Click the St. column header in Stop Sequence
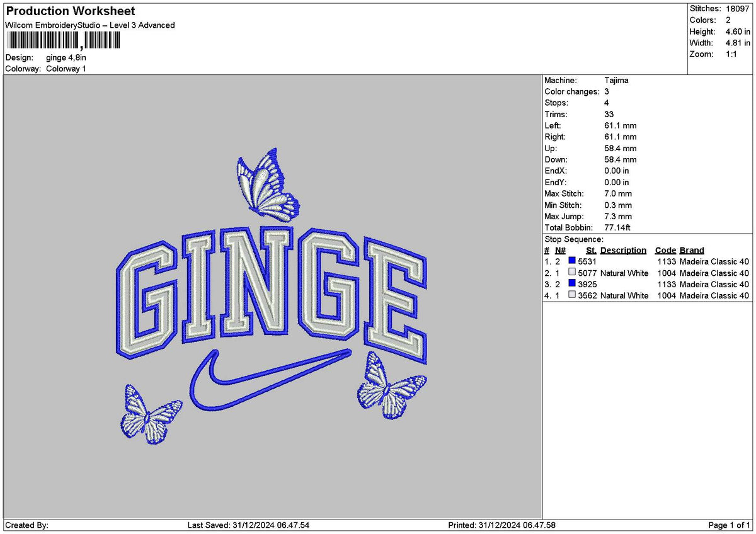Image resolution: width=756 pixels, height=534 pixels. (x=590, y=250)
